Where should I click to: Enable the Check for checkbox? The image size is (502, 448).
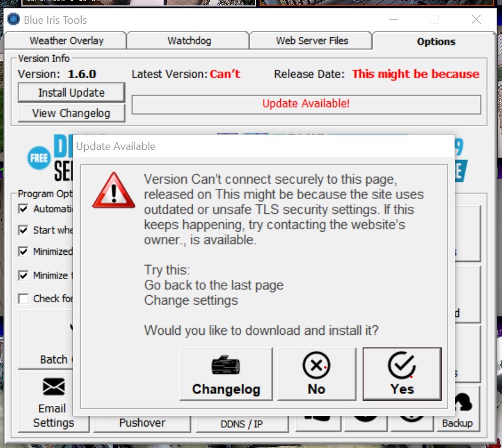point(23,299)
